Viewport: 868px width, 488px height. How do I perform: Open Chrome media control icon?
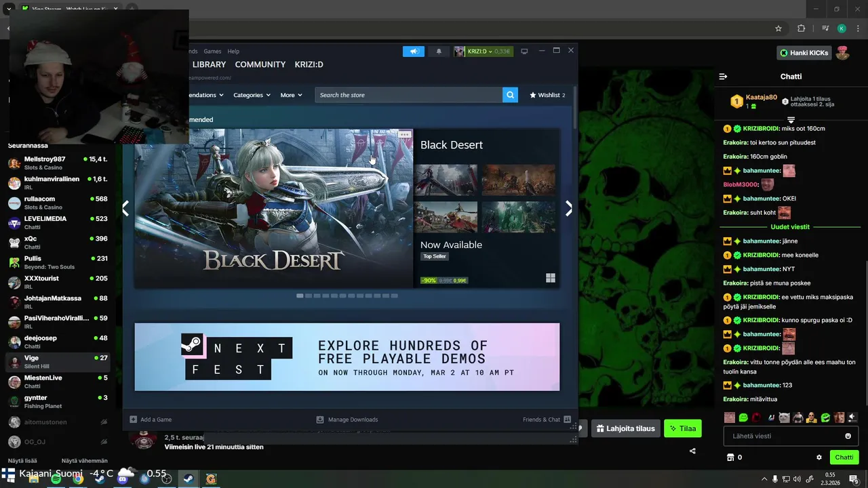[825, 28]
